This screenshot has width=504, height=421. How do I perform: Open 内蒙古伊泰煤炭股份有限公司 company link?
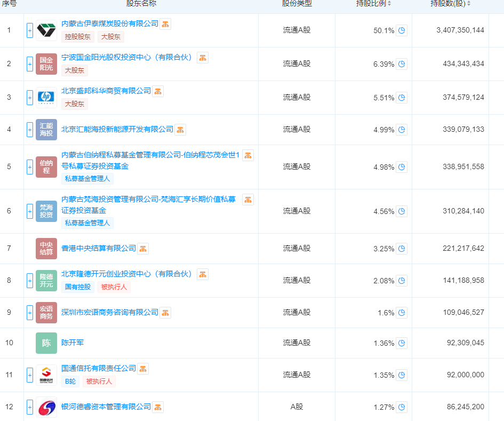coord(110,24)
